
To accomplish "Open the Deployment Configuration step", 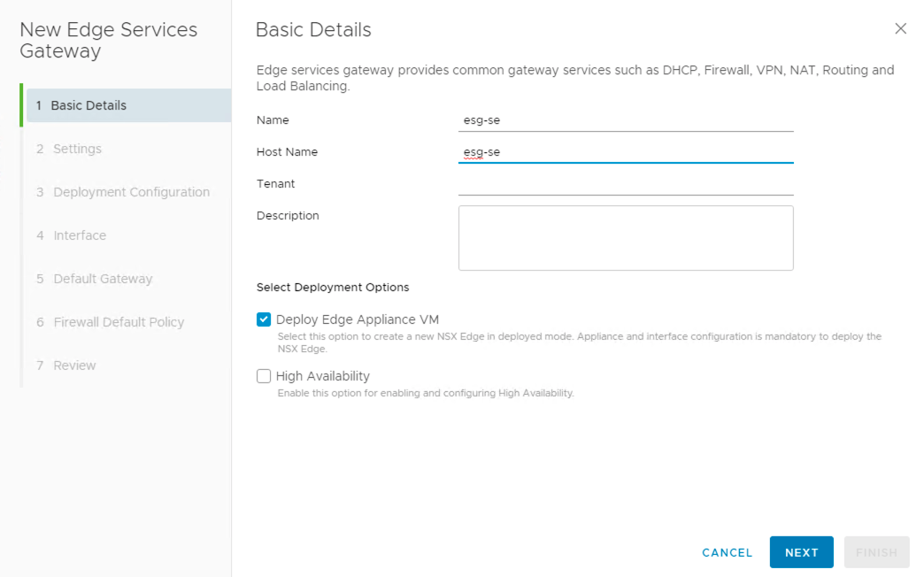I will pyautogui.click(x=131, y=192).
